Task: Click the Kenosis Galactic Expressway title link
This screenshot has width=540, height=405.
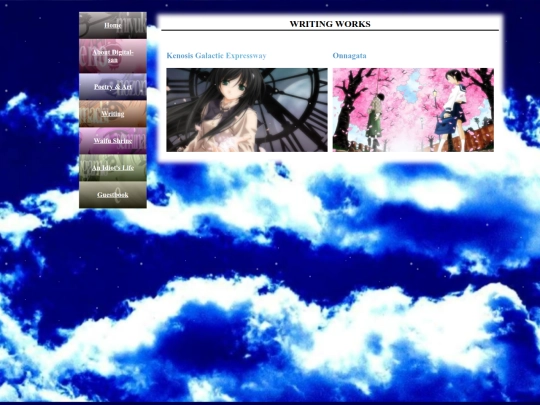Action: 216,55
